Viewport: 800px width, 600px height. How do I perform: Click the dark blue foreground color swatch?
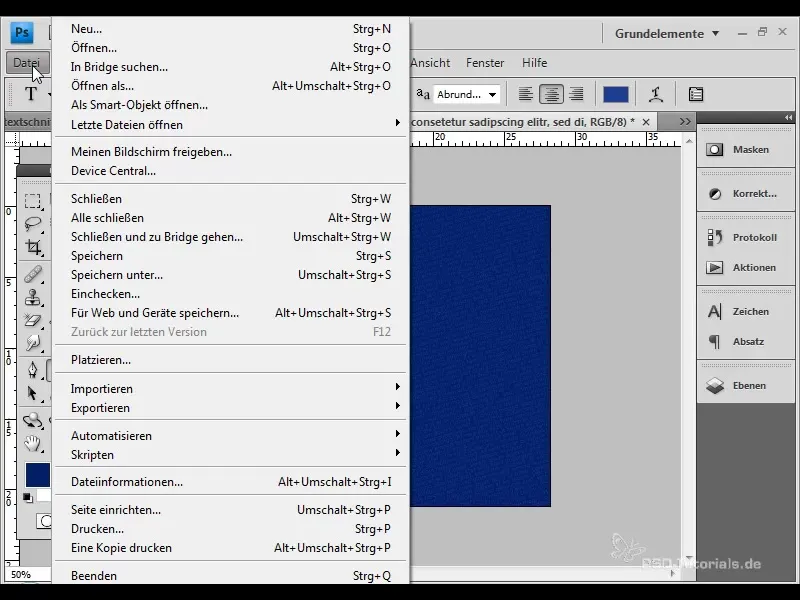38,475
